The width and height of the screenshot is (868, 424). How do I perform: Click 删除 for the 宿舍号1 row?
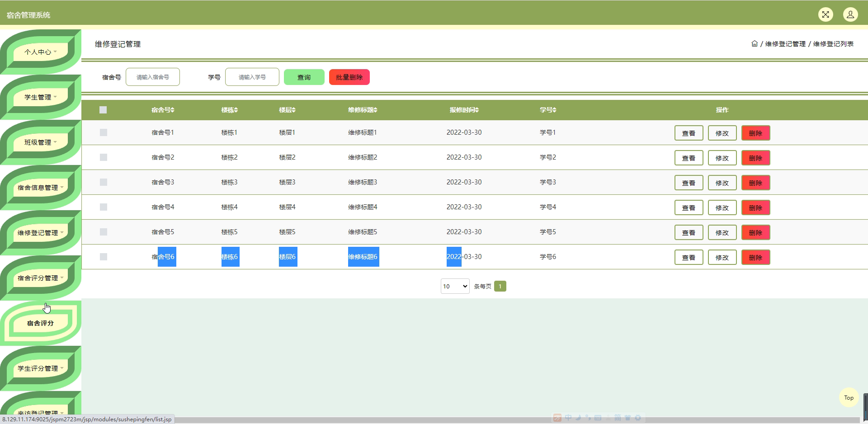(756, 133)
